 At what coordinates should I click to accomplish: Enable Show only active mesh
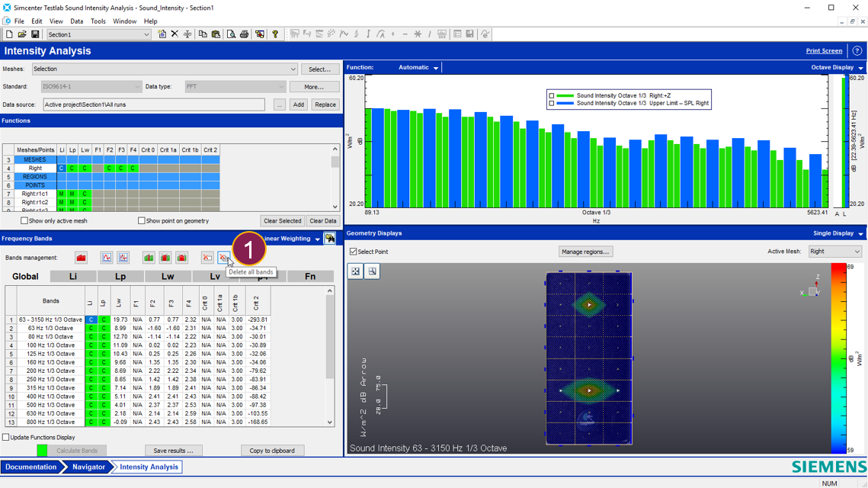24,221
